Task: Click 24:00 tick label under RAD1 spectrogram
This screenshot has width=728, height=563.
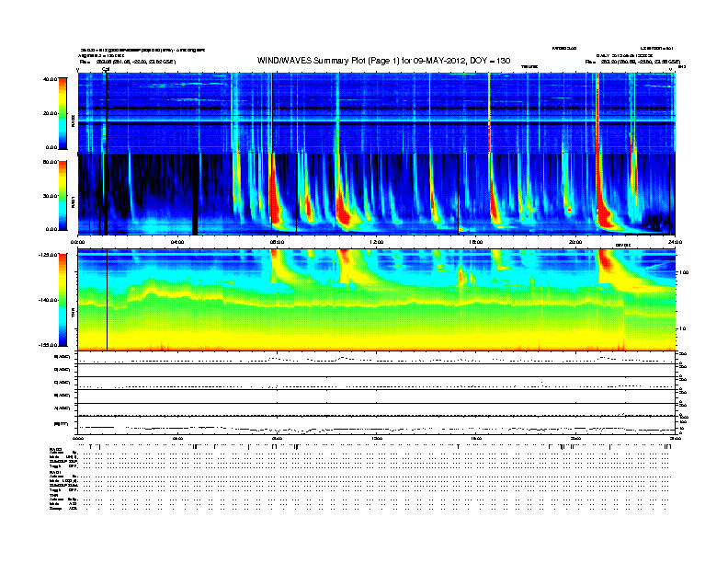Action: [x=675, y=242]
